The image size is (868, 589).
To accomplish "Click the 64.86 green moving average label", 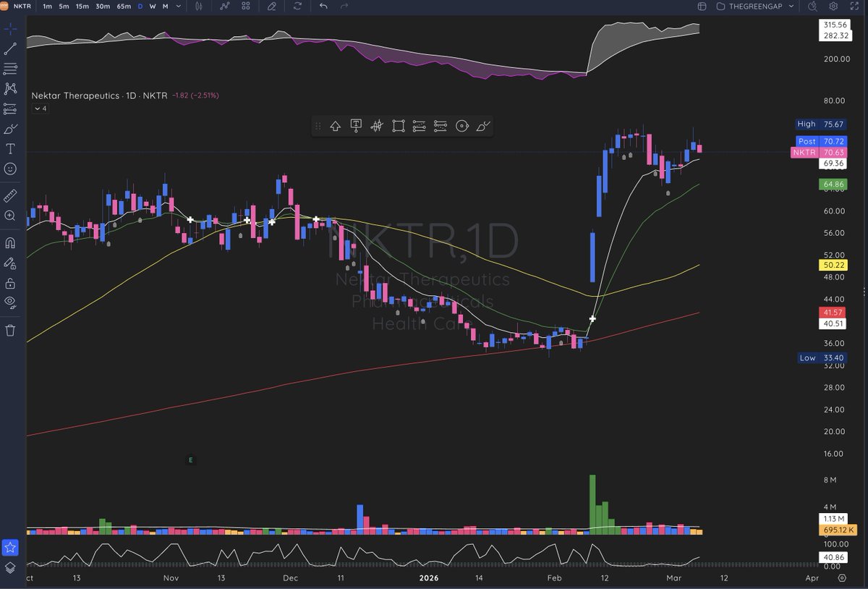I will [833, 185].
